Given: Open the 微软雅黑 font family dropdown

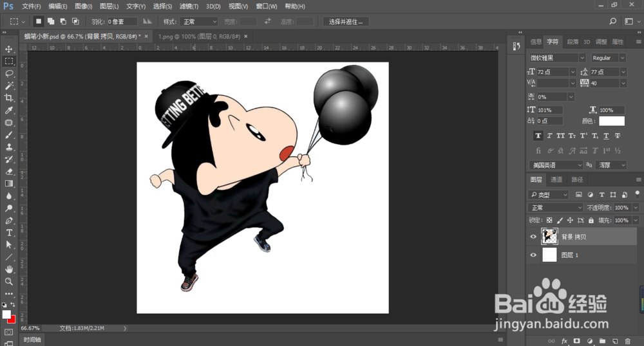Looking at the screenshot, I should (582, 58).
